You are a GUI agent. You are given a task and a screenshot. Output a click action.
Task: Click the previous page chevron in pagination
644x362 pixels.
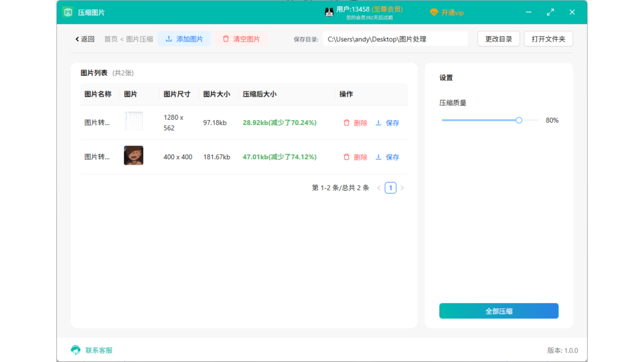click(379, 187)
